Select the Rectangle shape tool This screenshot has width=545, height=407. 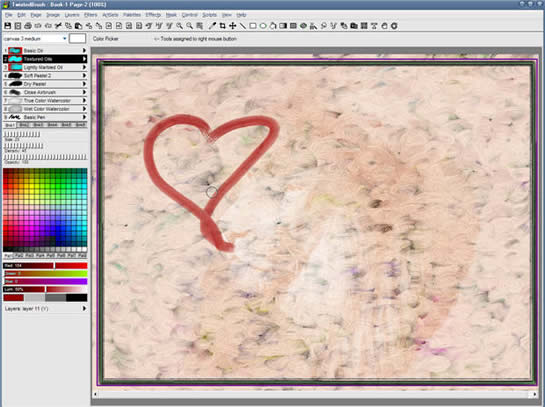pos(253,26)
